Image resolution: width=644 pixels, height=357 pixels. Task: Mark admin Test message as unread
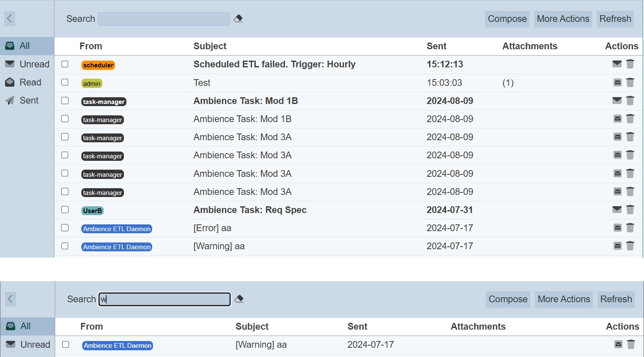coord(617,83)
